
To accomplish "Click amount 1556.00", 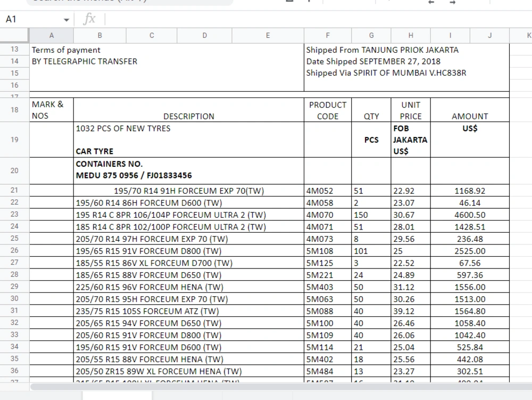I will (x=470, y=287).
